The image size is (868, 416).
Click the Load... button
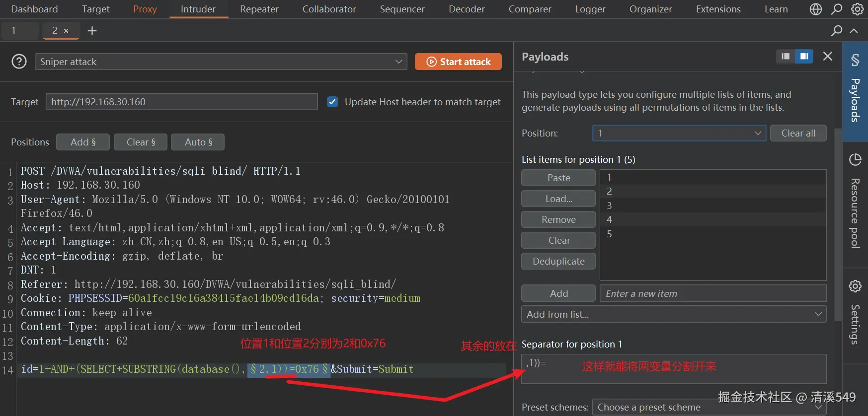(558, 199)
